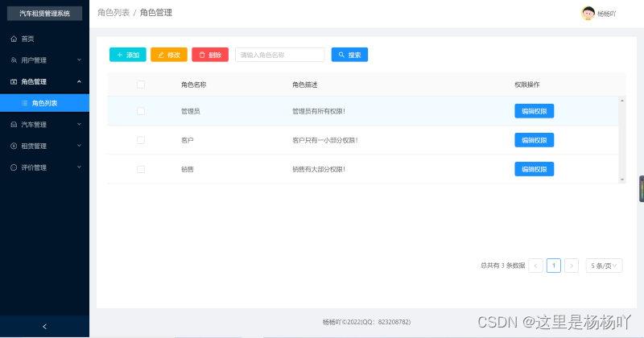This screenshot has width=644, height=338.
Task: Collapse the 角色管理 submenu chevron
Action: pos(79,81)
